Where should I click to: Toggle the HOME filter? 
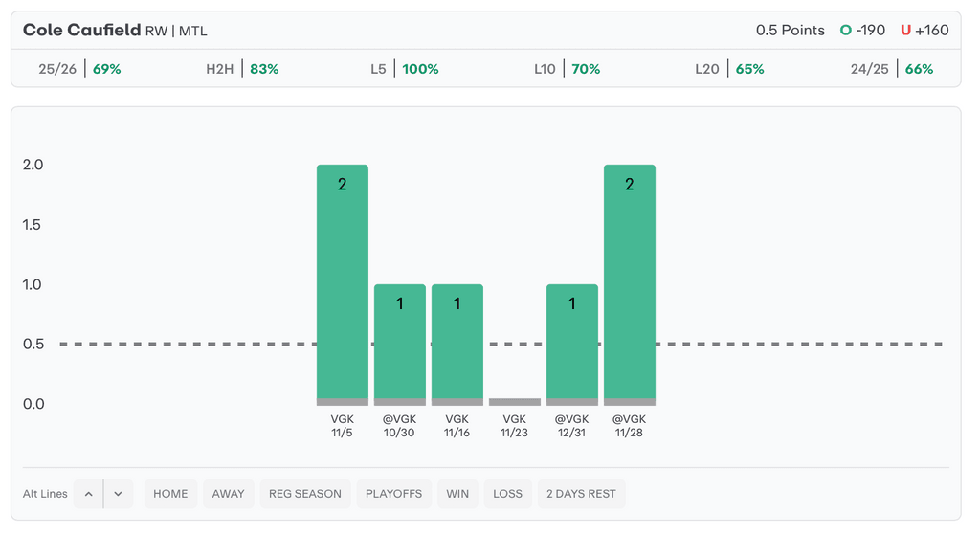click(x=170, y=494)
